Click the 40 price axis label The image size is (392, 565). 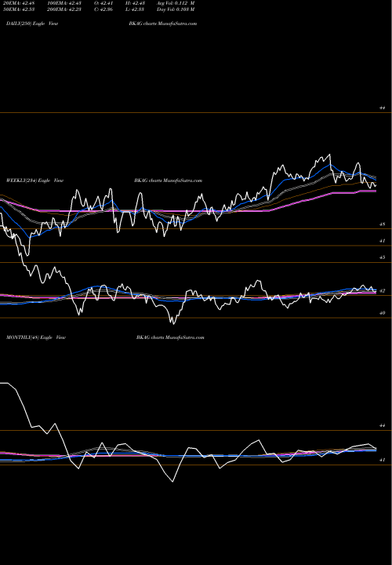[382, 313]
